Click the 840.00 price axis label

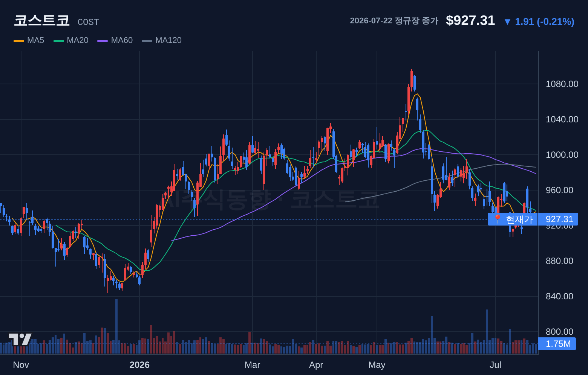559,296
